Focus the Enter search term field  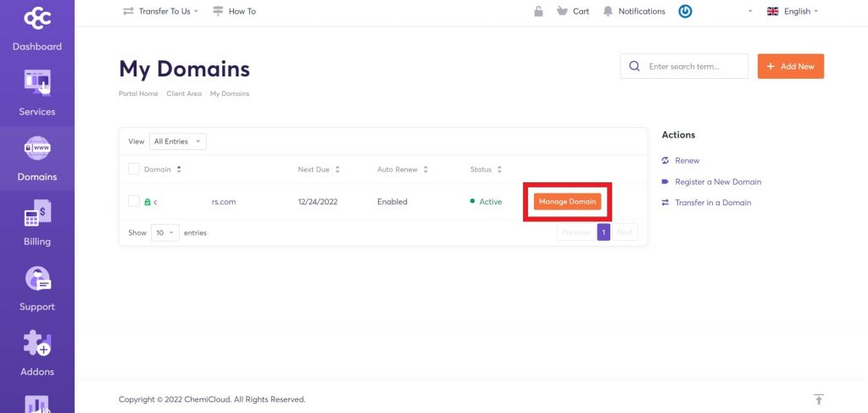click(684, 66)
